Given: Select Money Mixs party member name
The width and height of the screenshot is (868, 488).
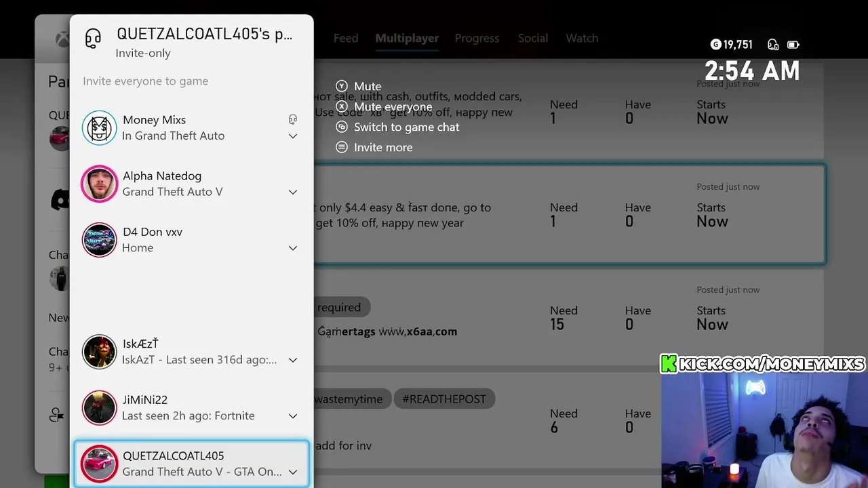Looking at the screenshot, I should click(154, 119).
